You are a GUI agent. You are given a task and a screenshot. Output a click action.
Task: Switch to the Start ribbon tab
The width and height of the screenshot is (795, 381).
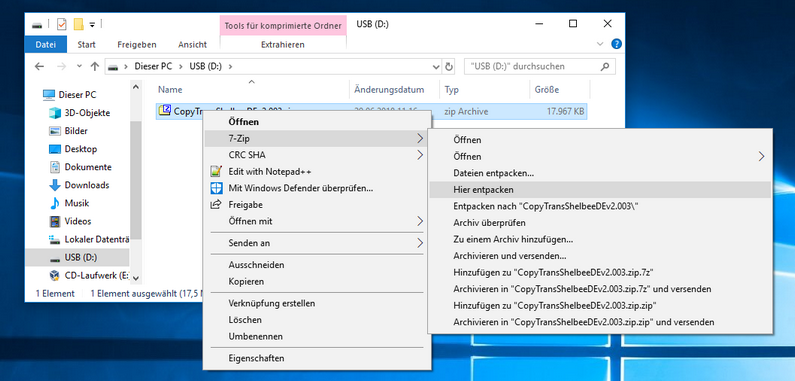(87, 44)
